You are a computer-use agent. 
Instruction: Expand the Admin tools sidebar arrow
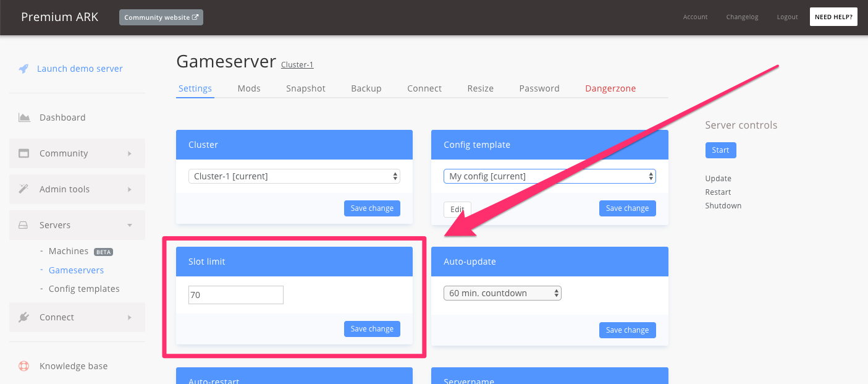point(130,189)
